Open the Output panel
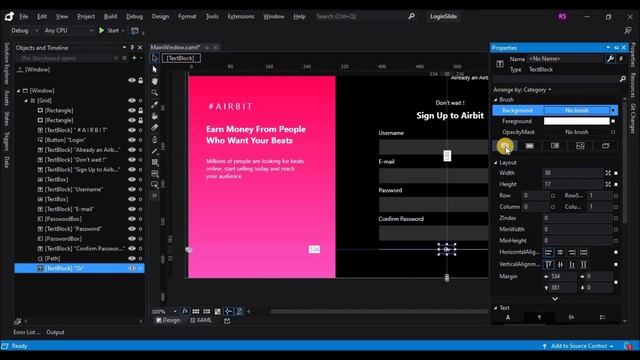The height and width of the screenshot is (360, 640). coord(55,332)
